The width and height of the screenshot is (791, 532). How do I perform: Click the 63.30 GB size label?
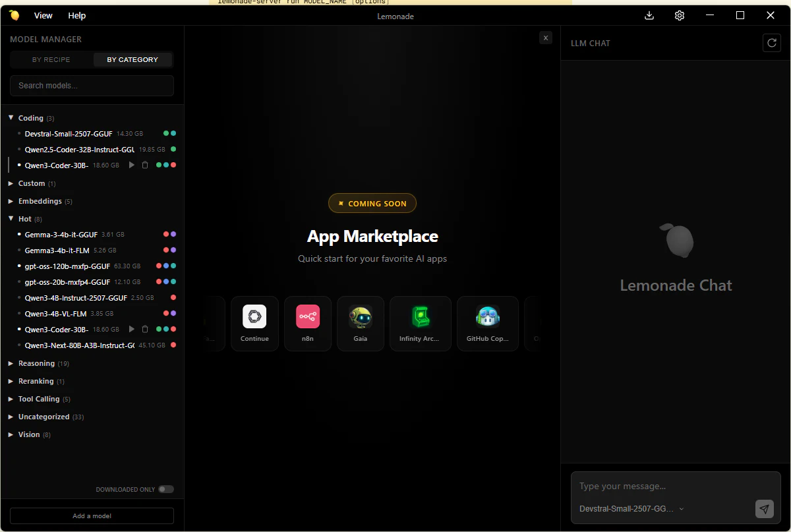(x=127, y=266)
